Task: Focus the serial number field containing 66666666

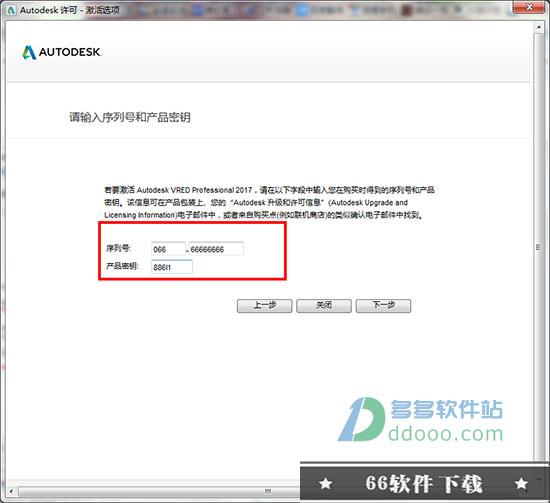Action: coord(216,249)
